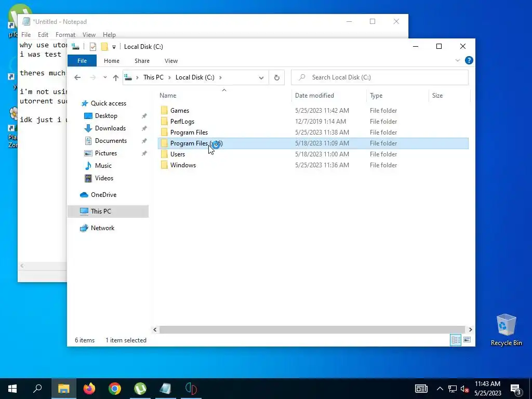Switch to Notepad from the taskbar
532x399 pixels.
pyautogui.click(x=166, y=389)
